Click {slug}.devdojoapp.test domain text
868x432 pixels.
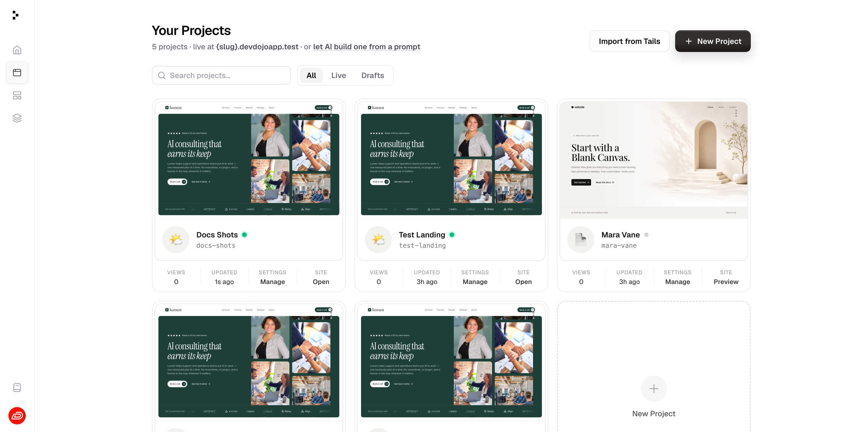pyautogui.click(x=257, y=47)
